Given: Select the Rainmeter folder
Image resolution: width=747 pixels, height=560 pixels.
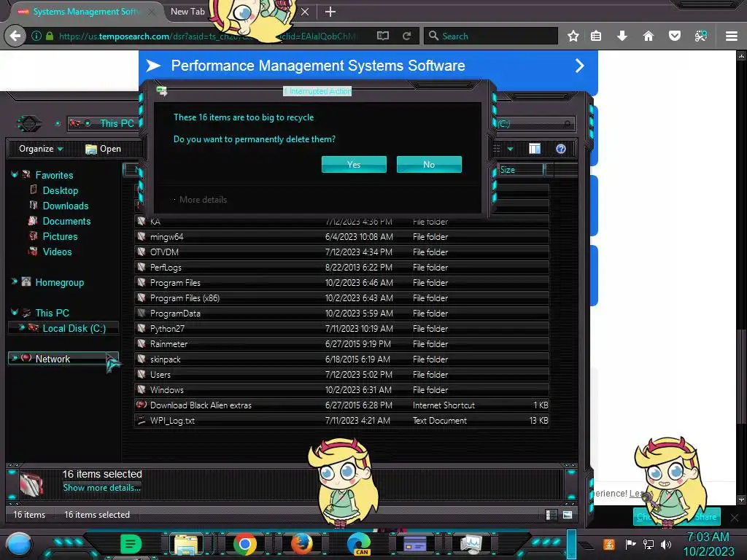Looking at the screenshot, I should (341, 344).
